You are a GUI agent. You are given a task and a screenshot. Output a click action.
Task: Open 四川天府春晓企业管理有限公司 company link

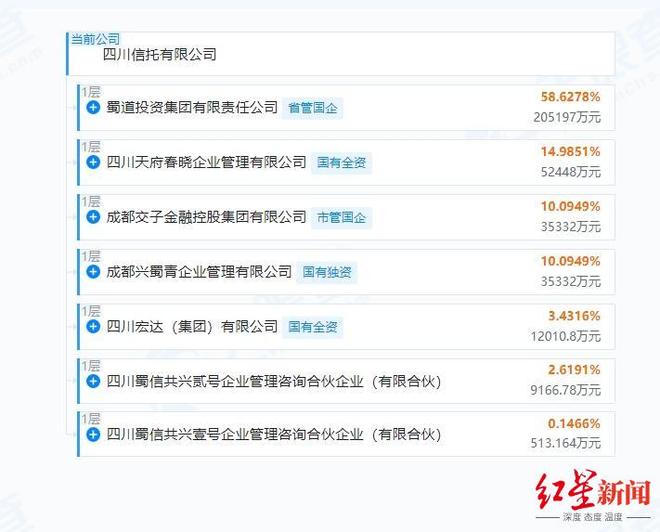pos(205,162)
